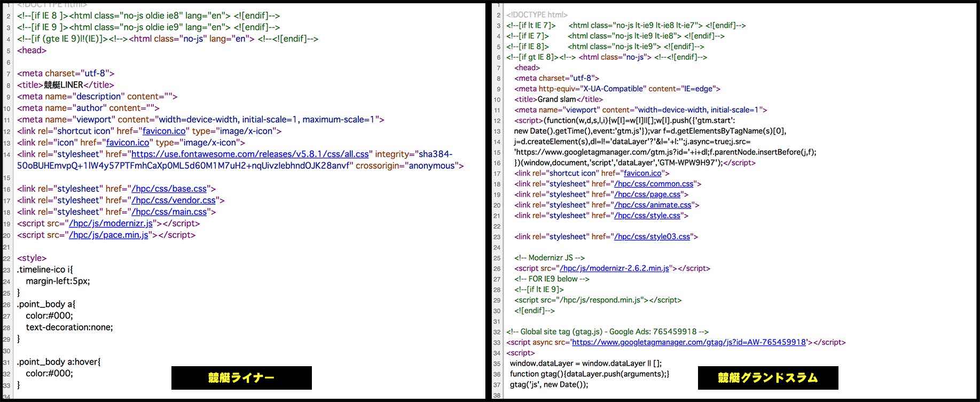Click the .point_body a:hover selector line
The height and width of the screenshot is (402, 980).
(x=59, y=362)
